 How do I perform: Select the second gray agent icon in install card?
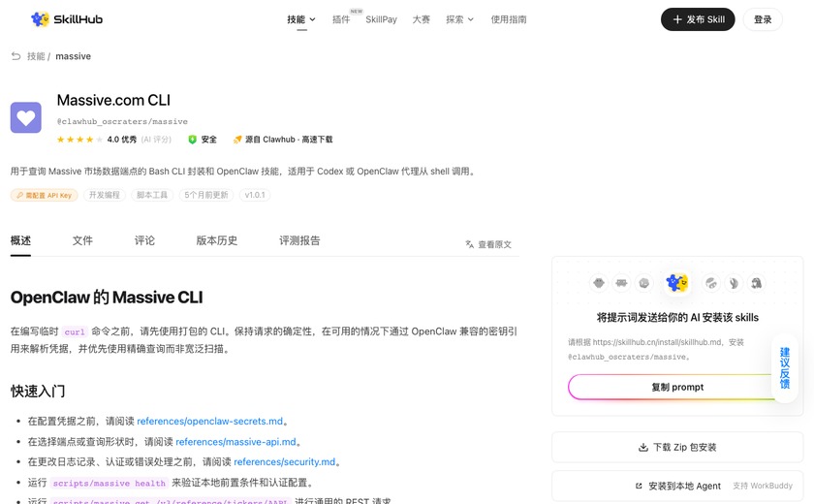(621, 283)
